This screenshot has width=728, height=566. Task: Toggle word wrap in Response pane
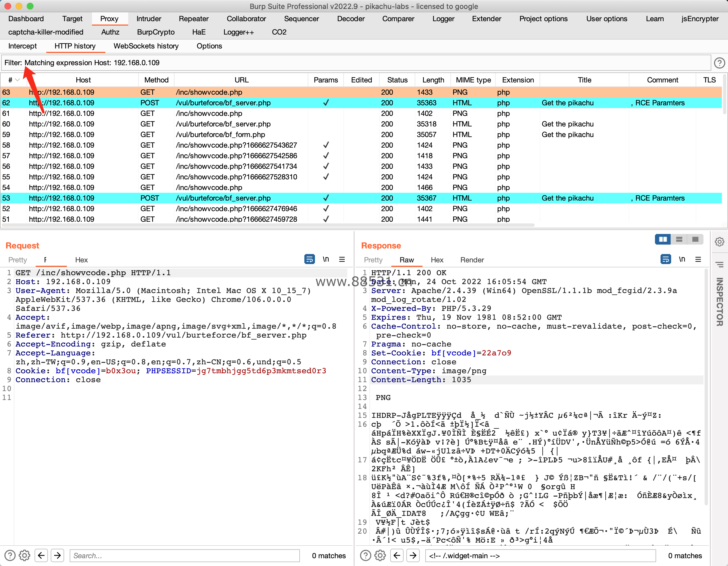[x=666, y=259]
